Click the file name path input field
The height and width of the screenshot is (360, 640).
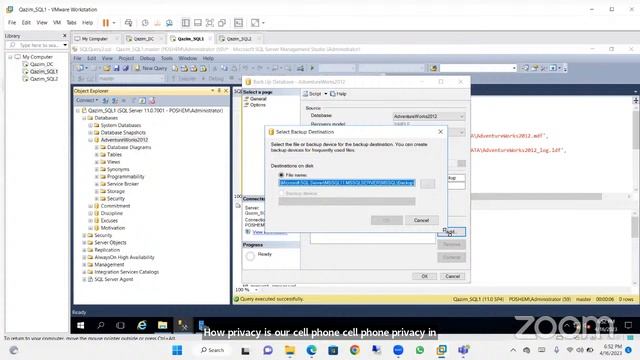347,183
